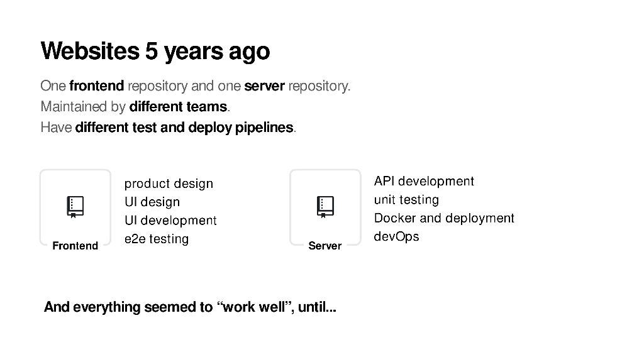Click the "devOps" list item
Screen dimensions: 644x362
(396, 236)
